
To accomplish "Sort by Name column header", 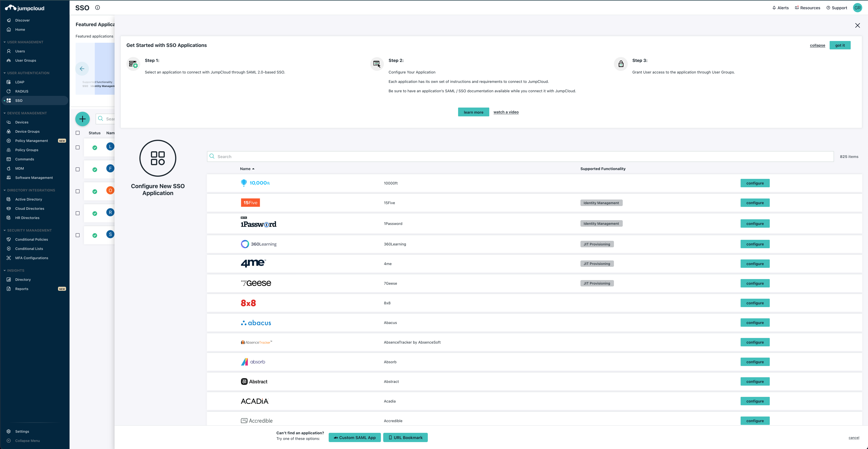I will pos(247,169).
